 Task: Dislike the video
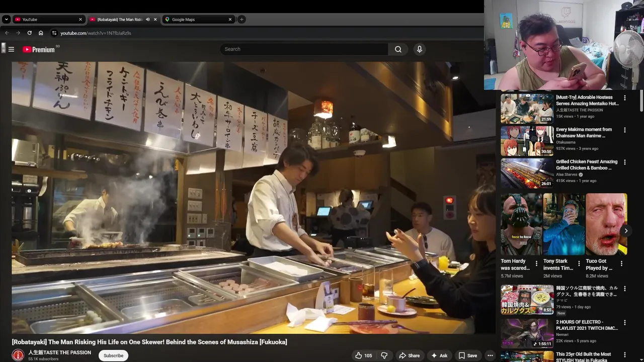[x=384, y=355]
